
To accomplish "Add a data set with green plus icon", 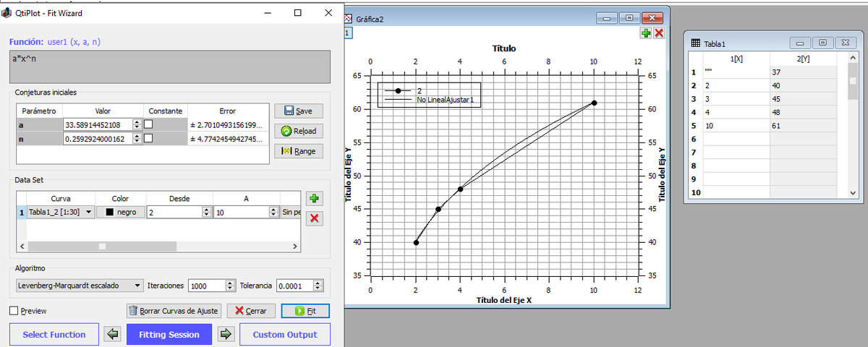I will coord(314,199).
